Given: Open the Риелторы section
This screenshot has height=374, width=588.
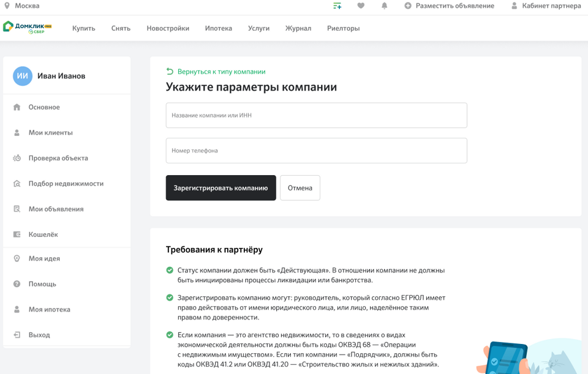Looking at the screenshot, I should click(x=343, y=28).
